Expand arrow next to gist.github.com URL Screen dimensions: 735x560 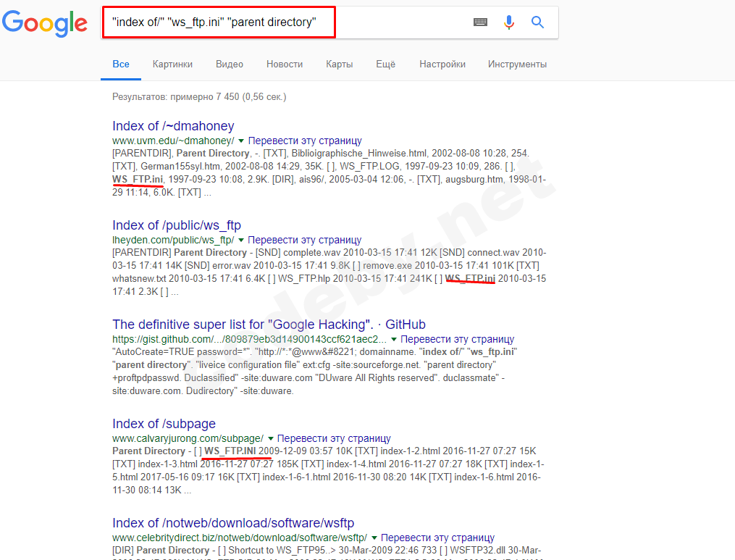point(394,339)
